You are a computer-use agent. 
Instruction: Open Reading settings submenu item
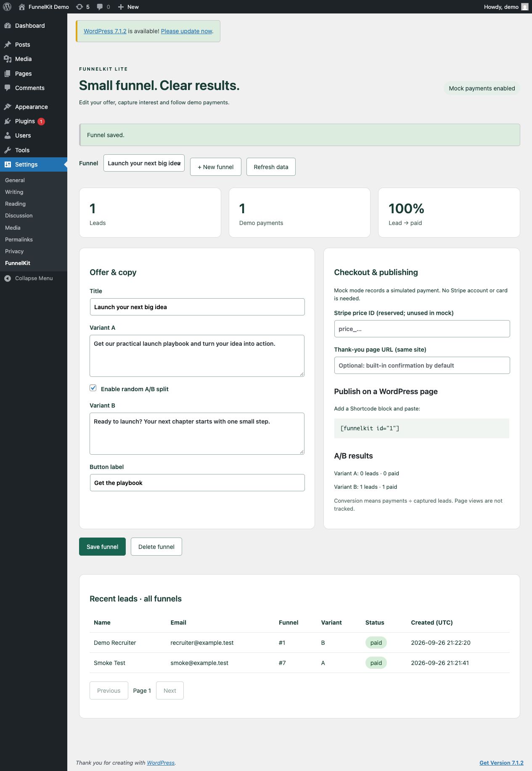(15, 204)
